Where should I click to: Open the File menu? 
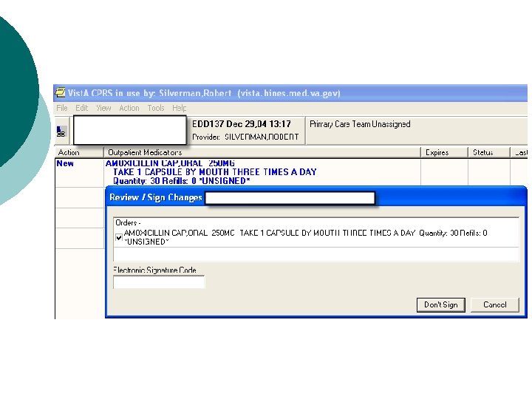click(x=62, y=108)
